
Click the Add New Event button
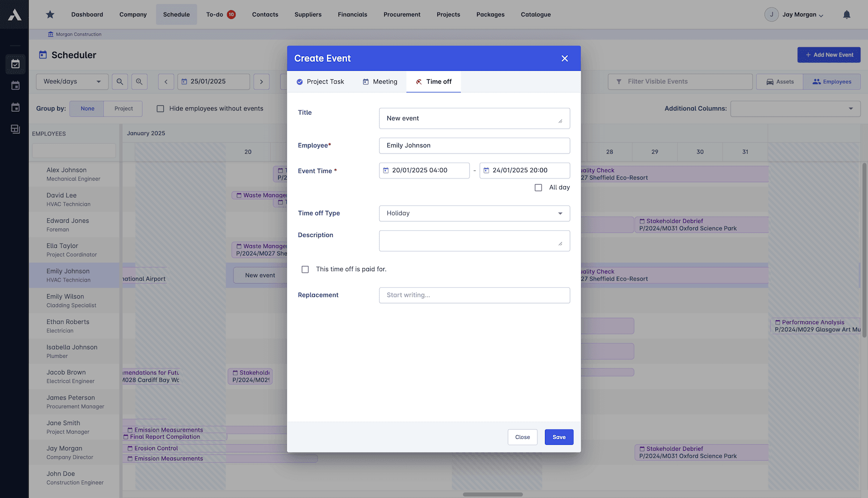[x=829, y=55]
